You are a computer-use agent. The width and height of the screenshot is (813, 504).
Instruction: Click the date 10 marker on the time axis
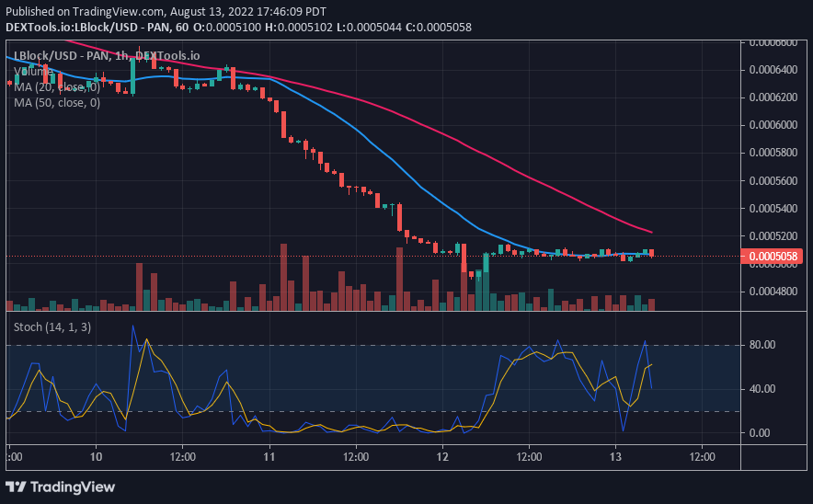tap(96, 457)
